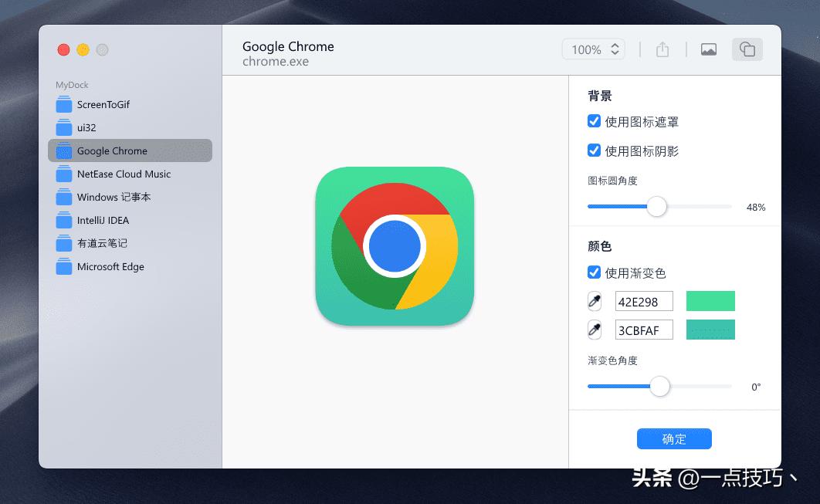Click the 确定 confirm button
The image size is (820, 504).
tap(674, 438)
